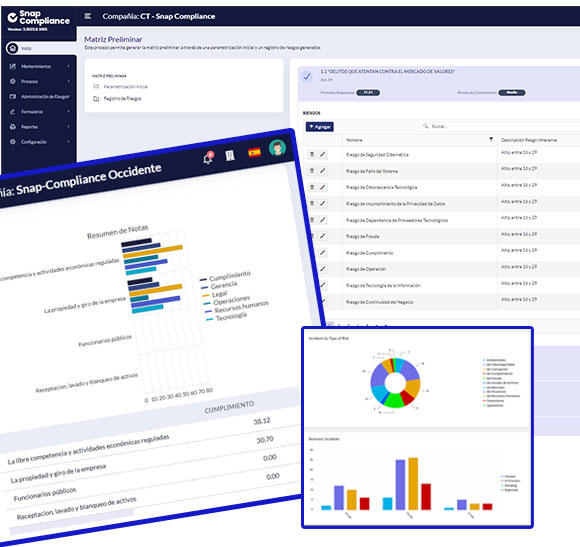Toggle the Cumplimiento legend swatch
The height and width of the screenshot is (547, 580).
coord(203,279)
